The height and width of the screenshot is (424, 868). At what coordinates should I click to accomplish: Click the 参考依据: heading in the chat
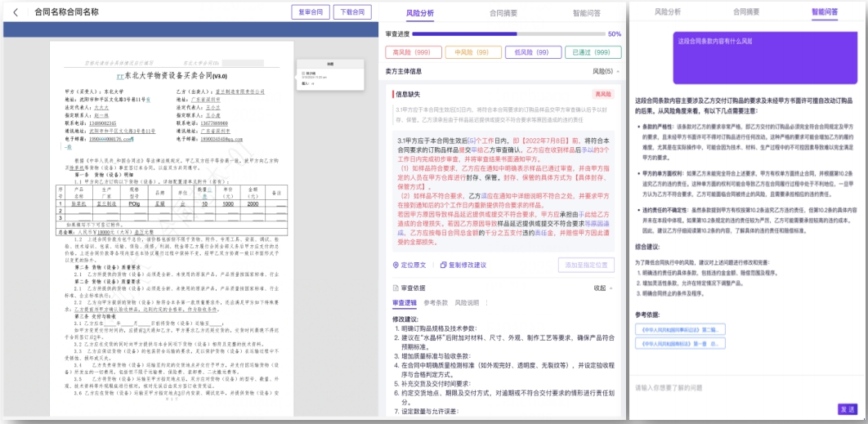[x=647, y=315]
